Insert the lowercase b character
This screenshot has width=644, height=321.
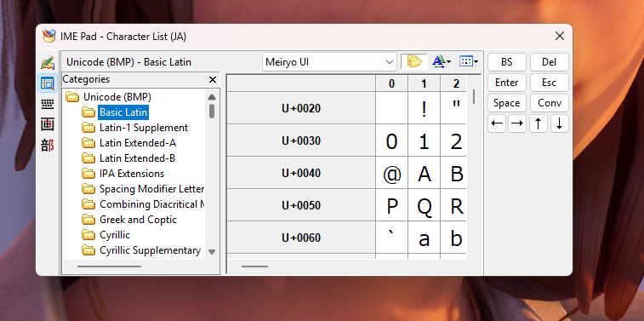(x=453, y=238)
